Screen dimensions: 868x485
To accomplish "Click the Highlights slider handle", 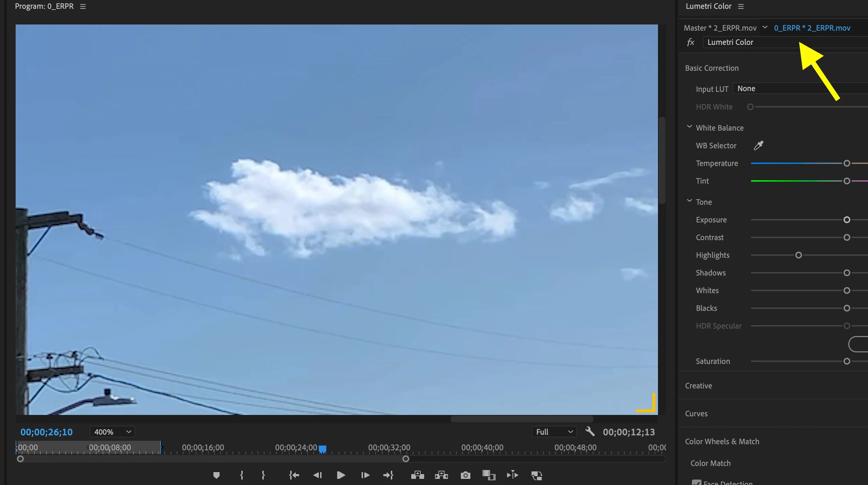I will (x=798, y=255).
